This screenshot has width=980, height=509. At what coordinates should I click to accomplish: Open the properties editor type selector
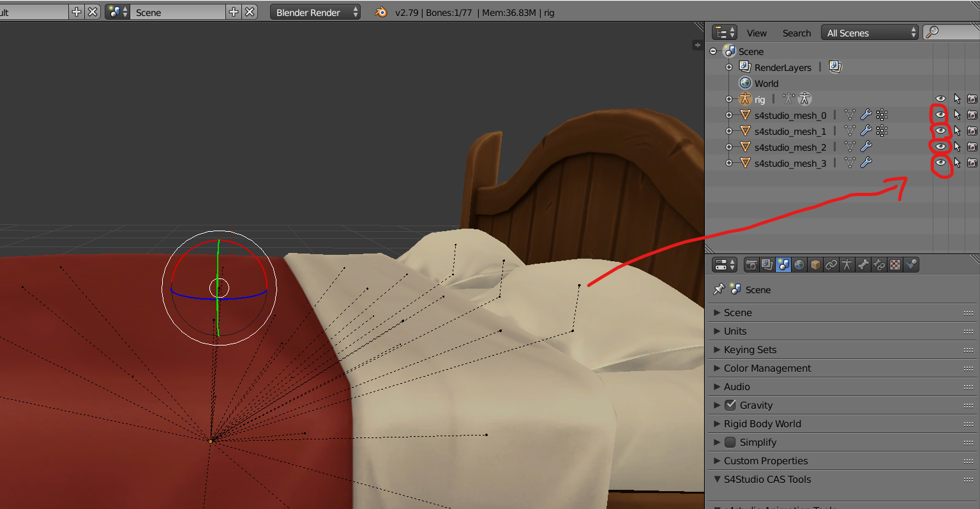725,264
